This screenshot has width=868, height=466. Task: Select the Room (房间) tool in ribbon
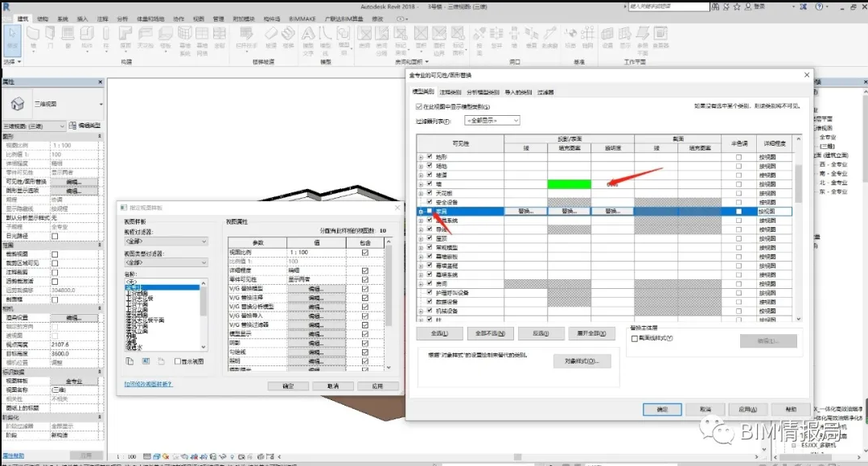[x=364, y=38]
